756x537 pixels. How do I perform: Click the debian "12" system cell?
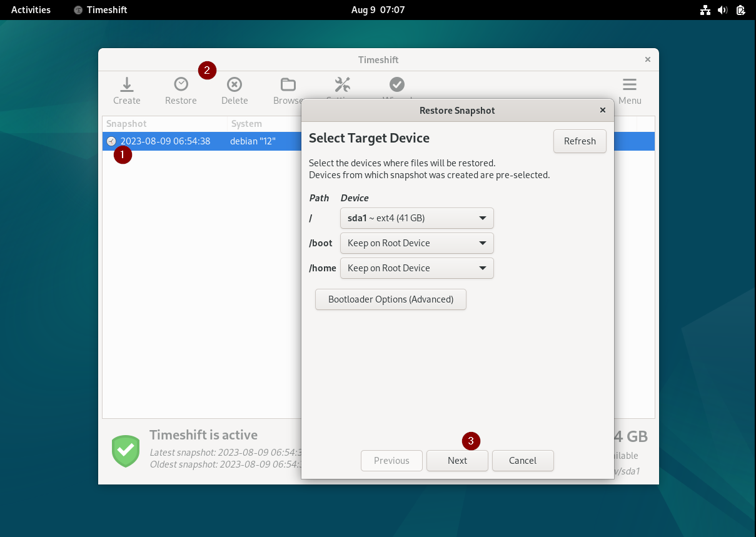click(253, 141)
